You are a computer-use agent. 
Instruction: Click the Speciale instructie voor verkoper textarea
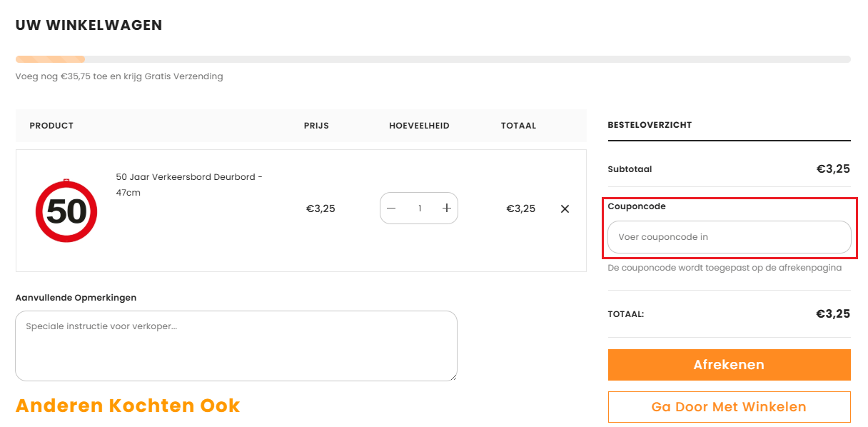pos(236,346)
